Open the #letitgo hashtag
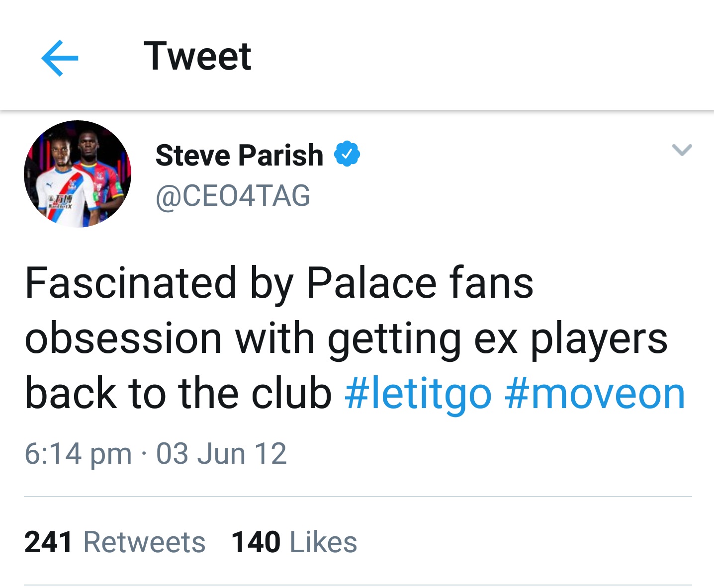Viewport: 714px width, 588px height. coord(418,394)
